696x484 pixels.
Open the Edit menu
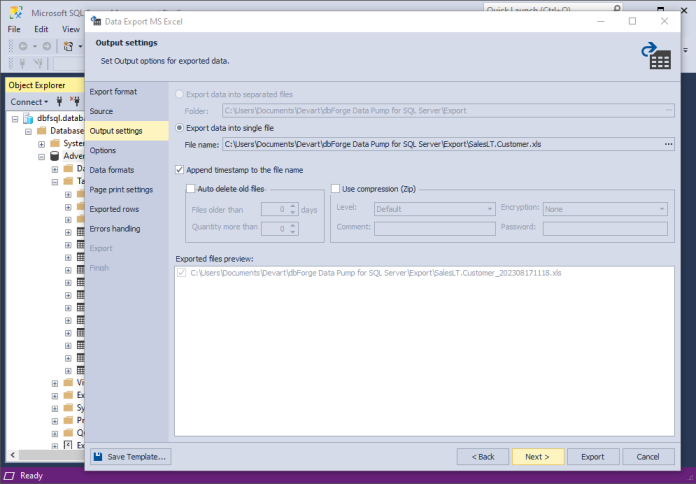coord(42,29)
